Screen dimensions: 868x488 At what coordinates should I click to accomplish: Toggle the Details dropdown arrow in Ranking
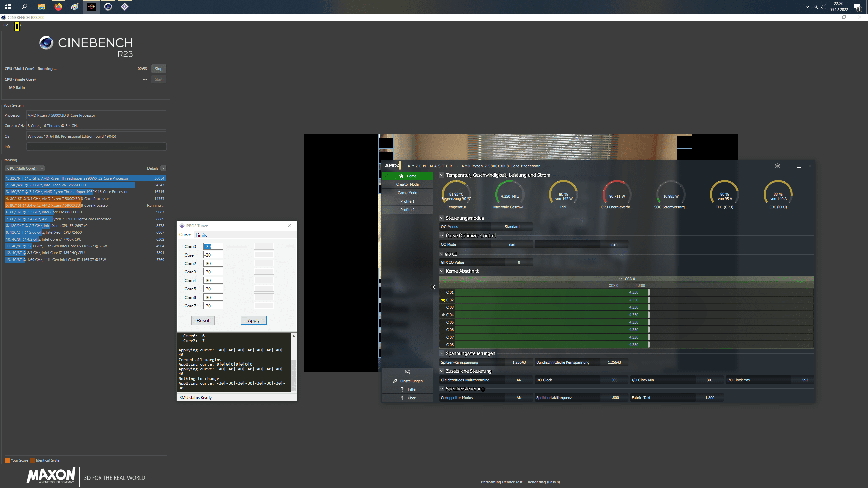163,168
